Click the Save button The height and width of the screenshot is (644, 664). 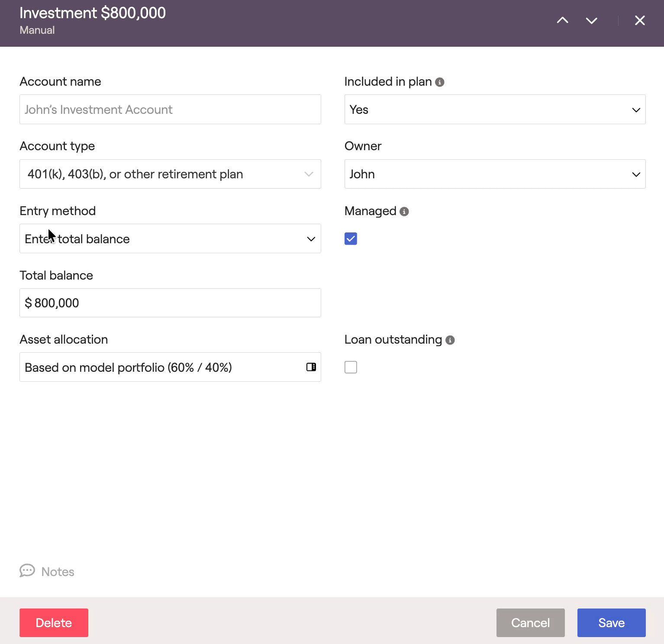click(611, 623)
